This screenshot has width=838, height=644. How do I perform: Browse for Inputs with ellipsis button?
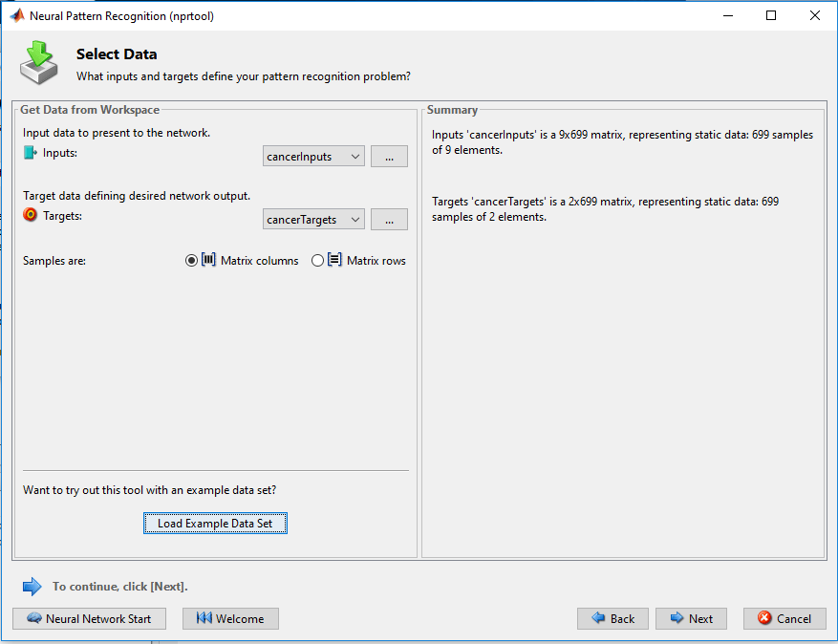[x=389, y=156]
